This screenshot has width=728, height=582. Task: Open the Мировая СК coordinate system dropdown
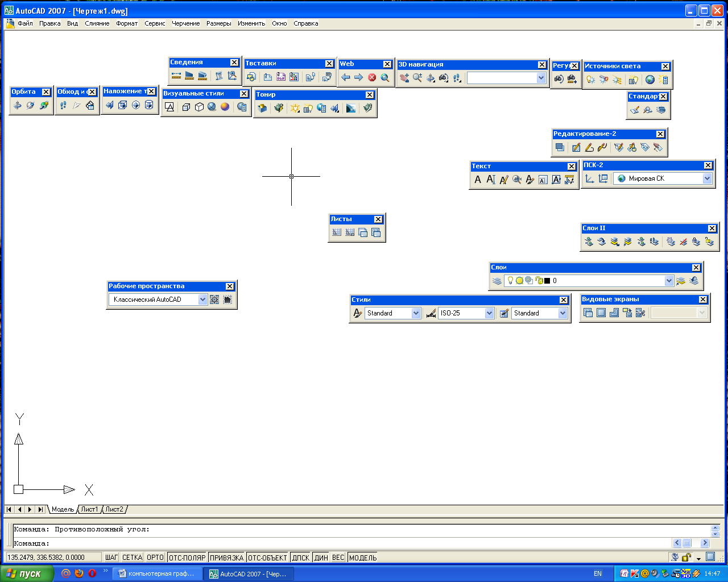click(708, 178)
